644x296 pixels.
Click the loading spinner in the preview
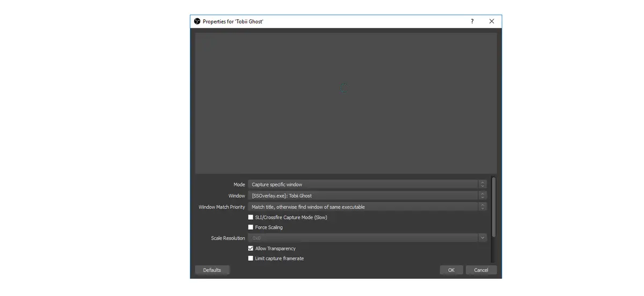pos(344,88)
